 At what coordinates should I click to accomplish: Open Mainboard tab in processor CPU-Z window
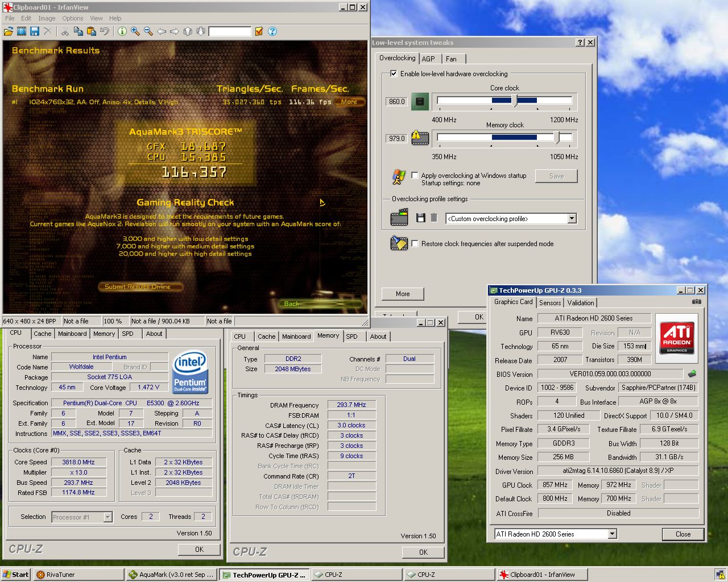[72, 334]
